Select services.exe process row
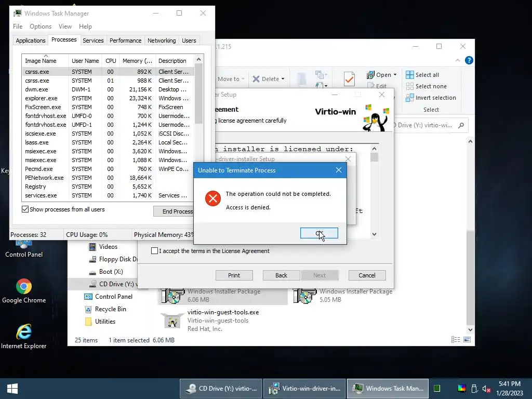532x399 pixels. pyautogui.click(x=108, y=195)
